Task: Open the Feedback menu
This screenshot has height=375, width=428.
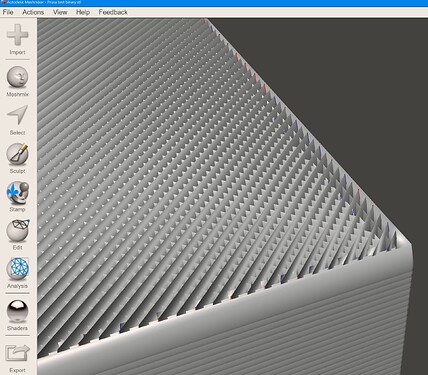Action: (113, 12)
